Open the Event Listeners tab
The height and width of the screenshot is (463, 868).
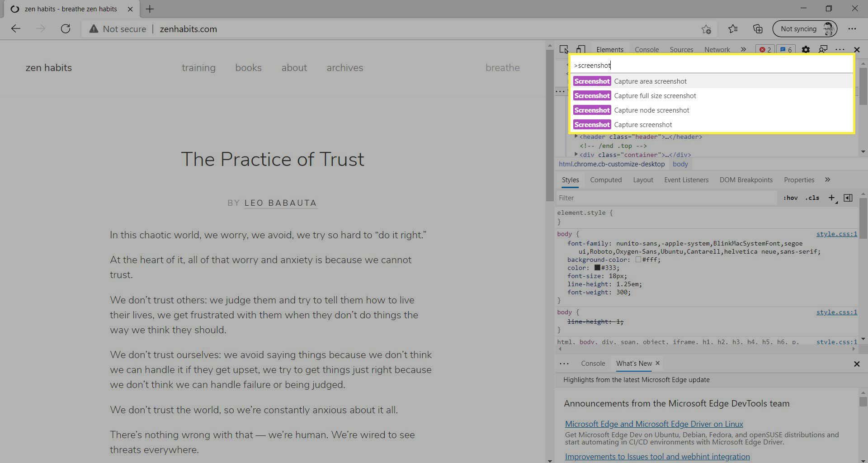point(686,180)
